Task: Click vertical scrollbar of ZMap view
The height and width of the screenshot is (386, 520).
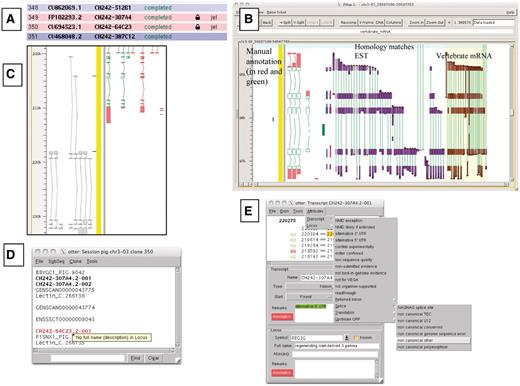Action: [x=512, y=113]
